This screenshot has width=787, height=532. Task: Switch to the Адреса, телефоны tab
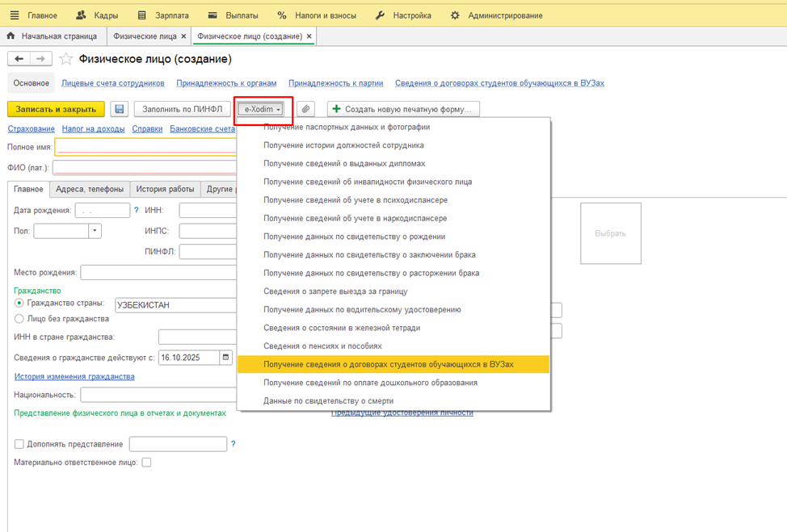click(x=90, y=189)
